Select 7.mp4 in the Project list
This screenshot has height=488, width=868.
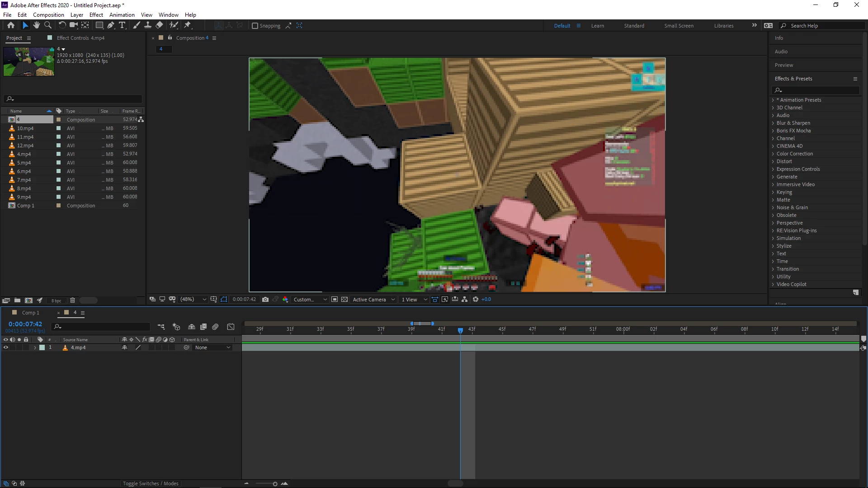(24, 180)
